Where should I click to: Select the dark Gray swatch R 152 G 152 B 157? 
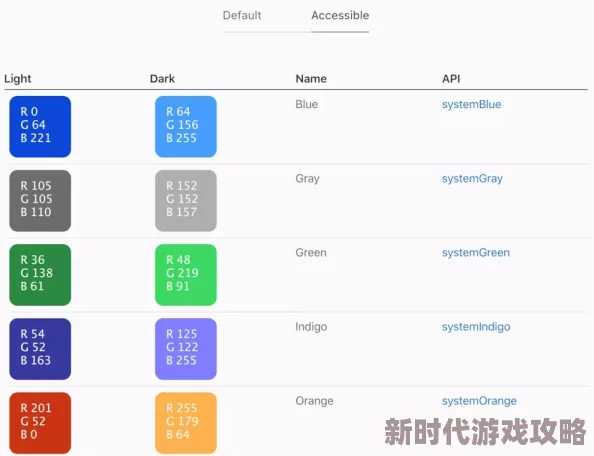click(186, 201)
